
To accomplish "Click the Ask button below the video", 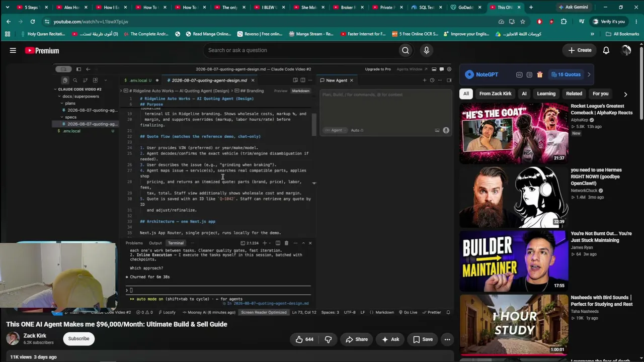I will pos(390,339).
